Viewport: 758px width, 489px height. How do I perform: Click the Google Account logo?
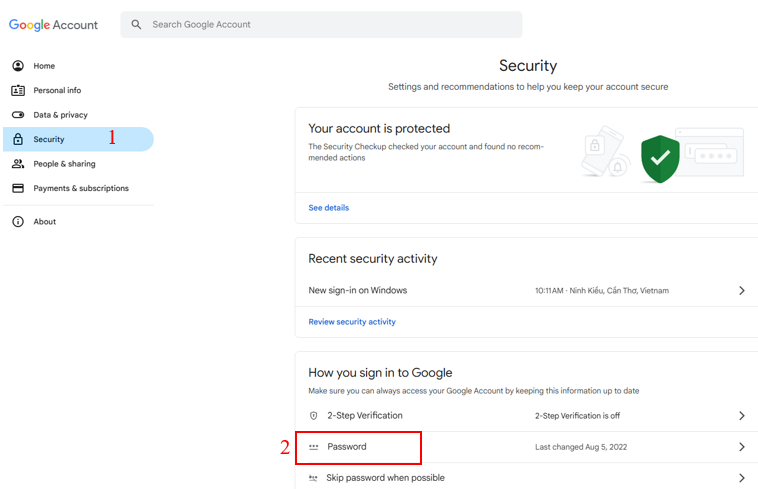click(x=53, y=25)
